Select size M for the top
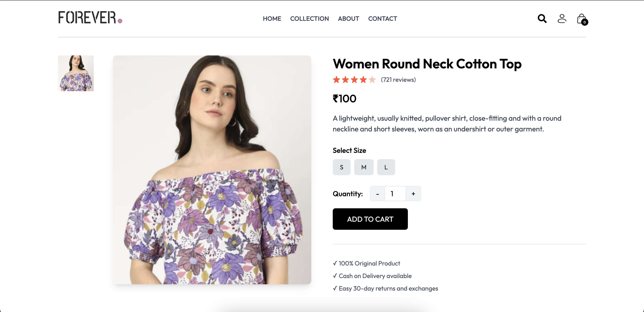644x312 pixels. pyautogui.click(x=364, y=167)
